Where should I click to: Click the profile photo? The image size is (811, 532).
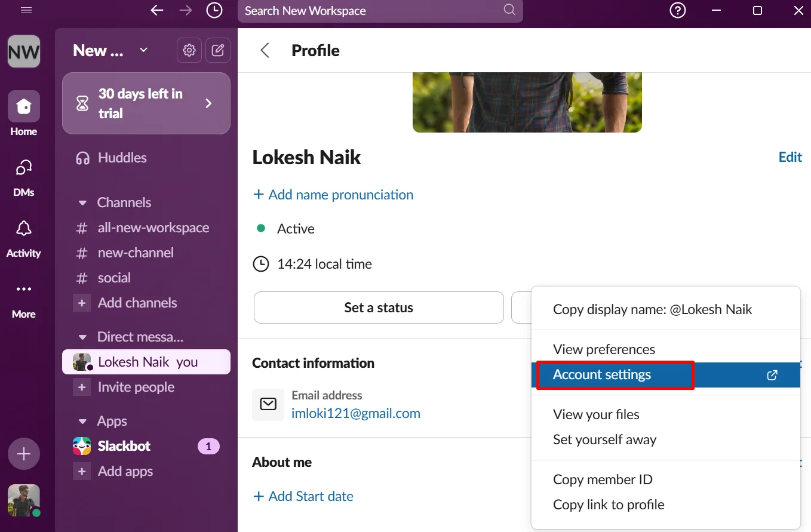527,102
